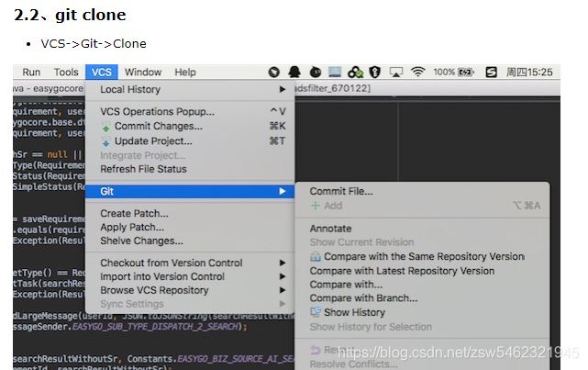Click the Sogou input method icon
The height and width of the screenshot is (370, 588).
(x=492, y=72)
